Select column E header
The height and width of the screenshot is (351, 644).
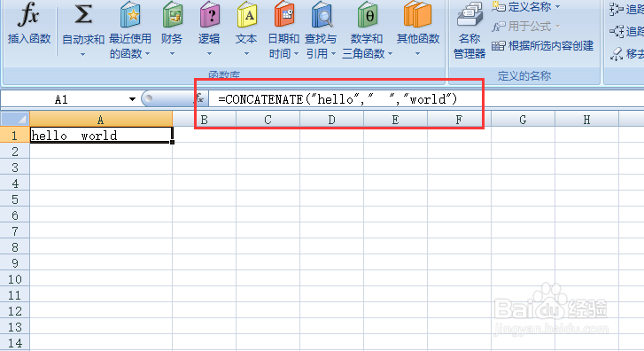click(x=395, y=119)
